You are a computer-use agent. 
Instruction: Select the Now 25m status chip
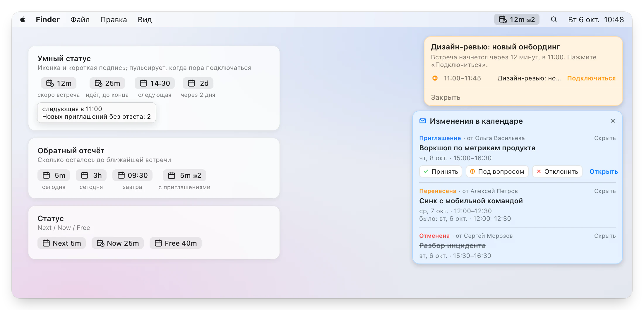[x=118, y=243]
